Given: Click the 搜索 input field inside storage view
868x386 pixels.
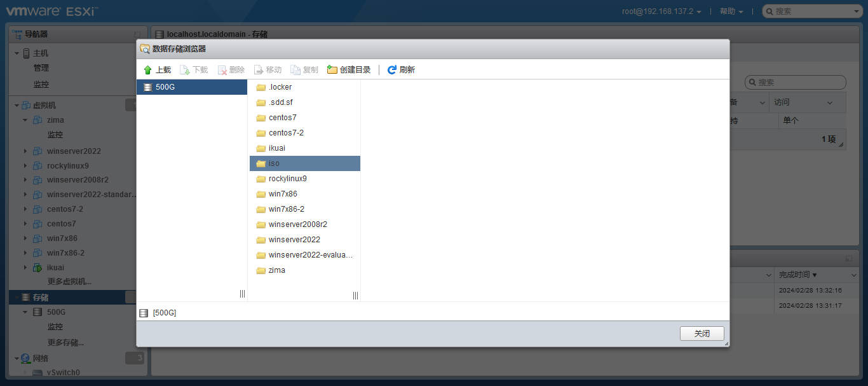Looking at the screenshot, I should click(796, 82).
